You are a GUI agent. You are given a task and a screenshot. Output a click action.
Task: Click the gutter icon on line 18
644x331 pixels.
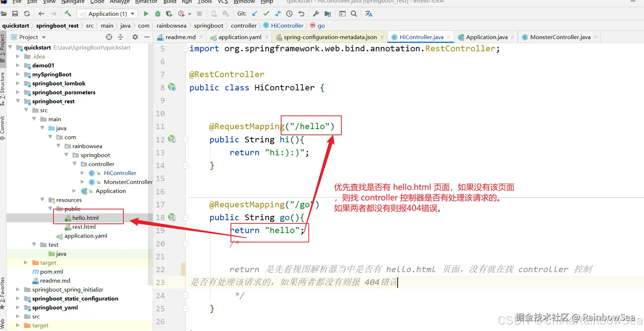click(x=172, y=217)
